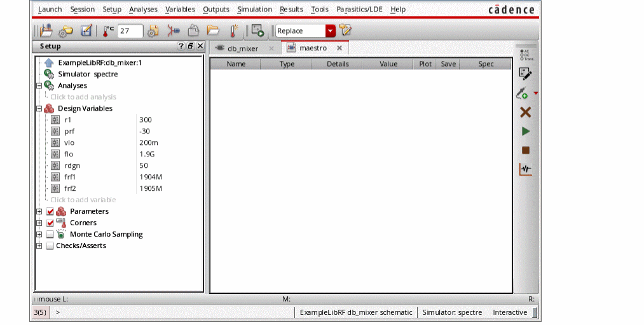
Task: Click the Parameters red cubes icon
Action: [x=61, y=211]
